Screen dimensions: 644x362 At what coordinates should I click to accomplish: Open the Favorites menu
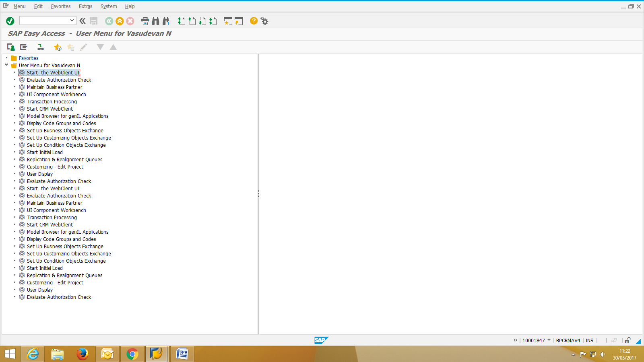61,6
